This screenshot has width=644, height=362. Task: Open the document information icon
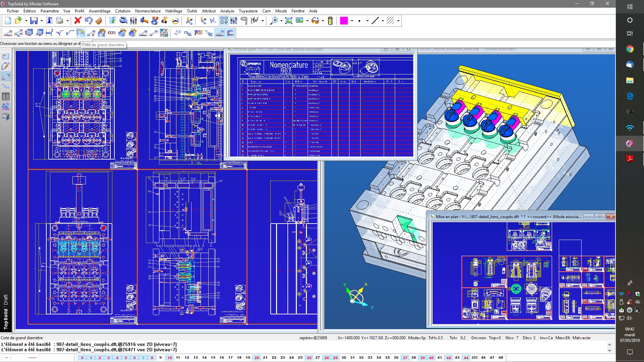click(x=49, y=21)
